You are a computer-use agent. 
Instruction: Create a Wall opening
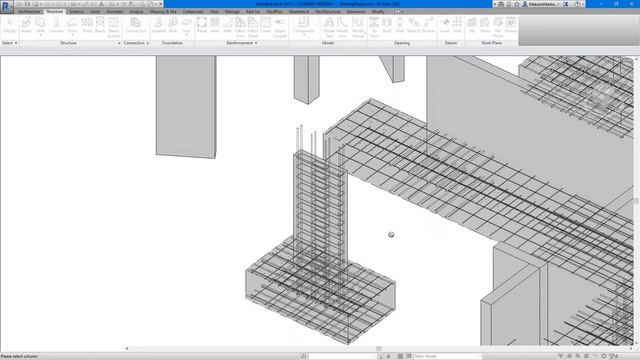pyautogui.click(x=400, y=25)
